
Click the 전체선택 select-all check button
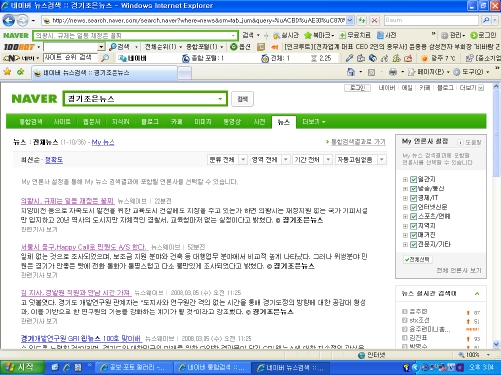418,259
